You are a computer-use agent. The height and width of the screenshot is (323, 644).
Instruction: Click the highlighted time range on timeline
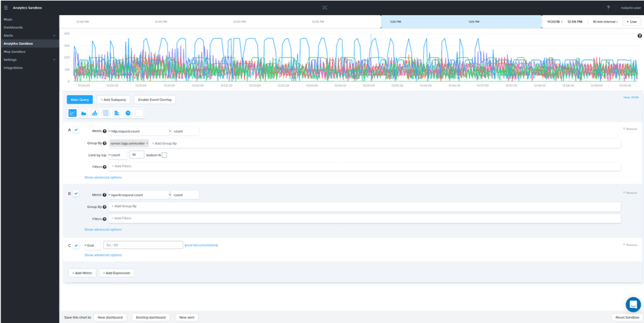[x=461, y=22]
